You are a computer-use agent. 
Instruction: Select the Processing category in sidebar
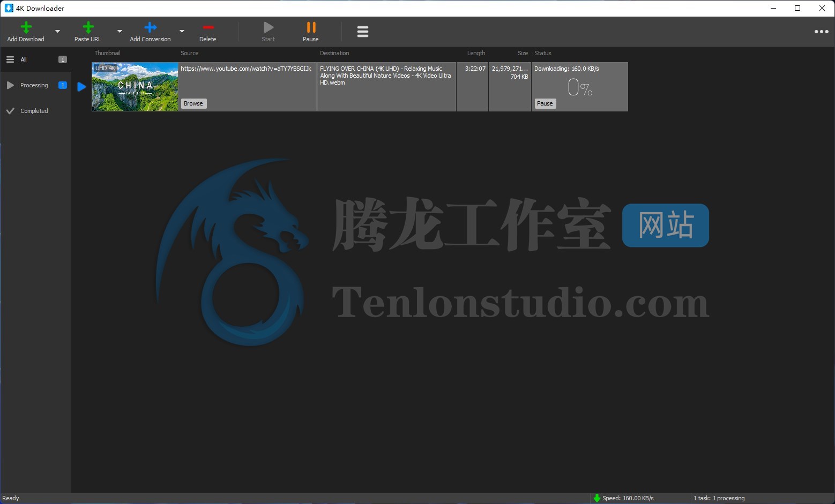(36, 85)
